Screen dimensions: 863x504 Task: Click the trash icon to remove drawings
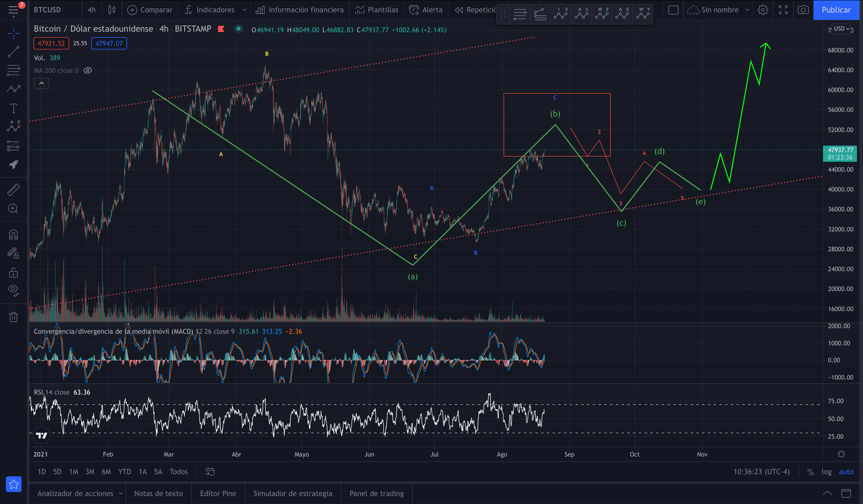pos(14,317)
